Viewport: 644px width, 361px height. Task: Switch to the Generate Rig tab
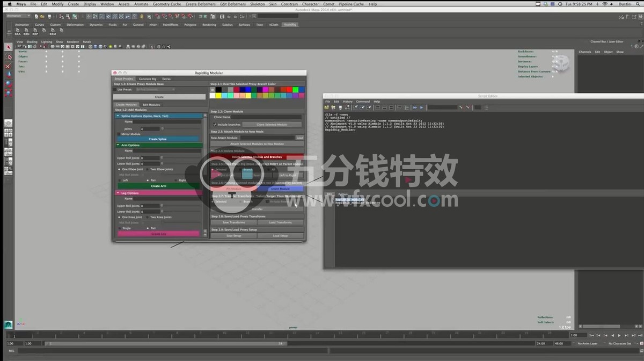(148, 79)
